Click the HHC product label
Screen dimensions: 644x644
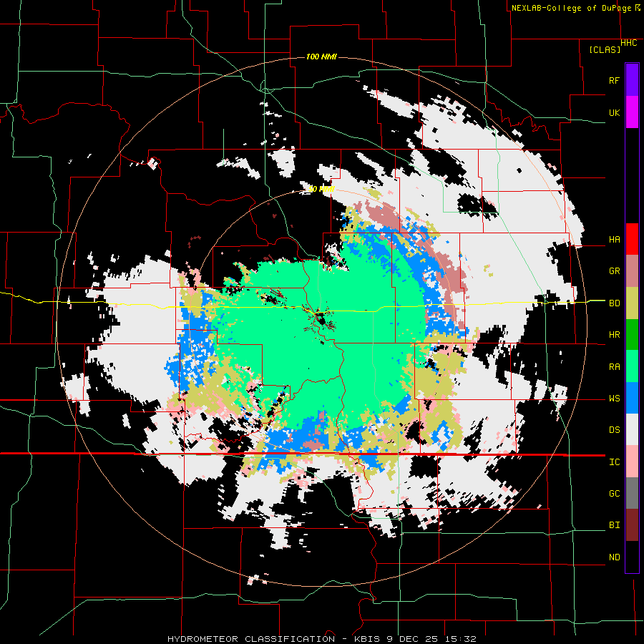pos(629,43)
